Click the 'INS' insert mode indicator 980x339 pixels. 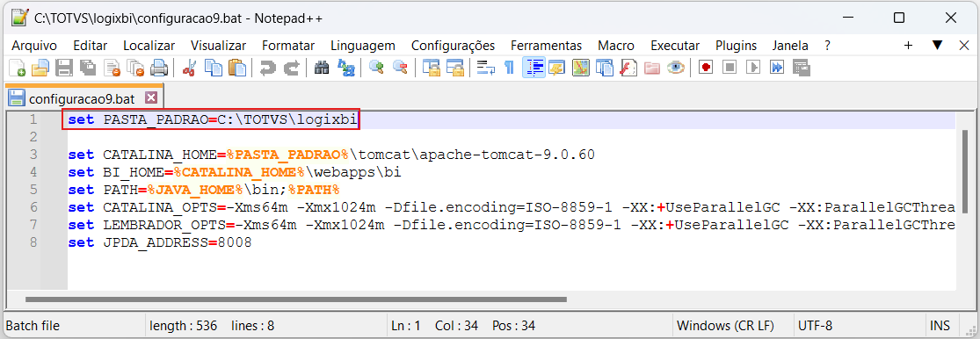pos(940,325)
